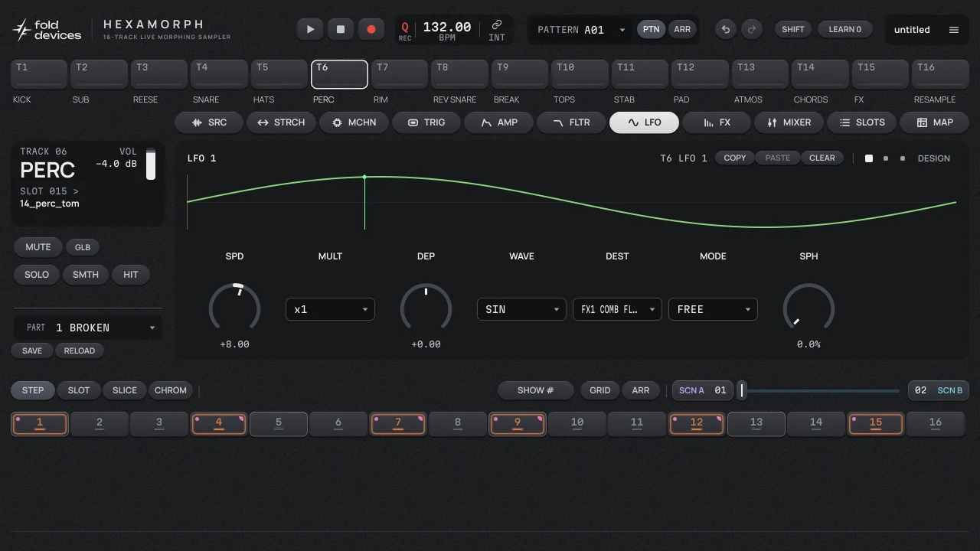Start playback with the play button
This screenshot has width=980, height=551.
[x=310, y=29]
